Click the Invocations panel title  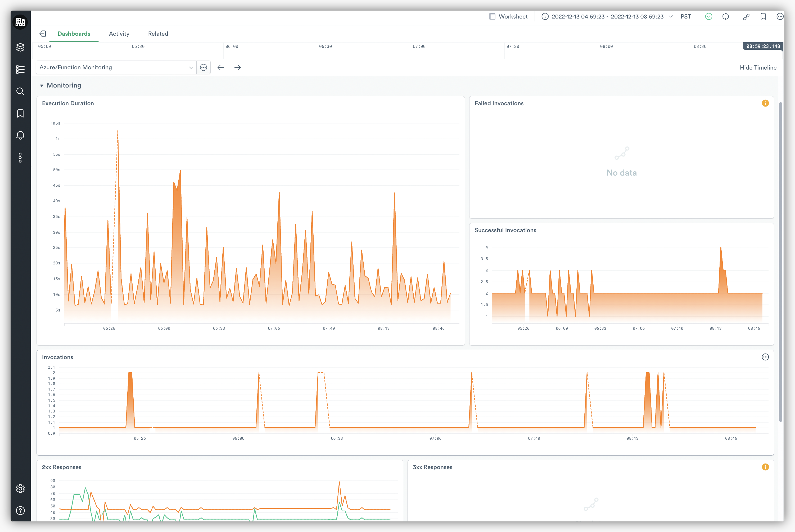[57, 357]
